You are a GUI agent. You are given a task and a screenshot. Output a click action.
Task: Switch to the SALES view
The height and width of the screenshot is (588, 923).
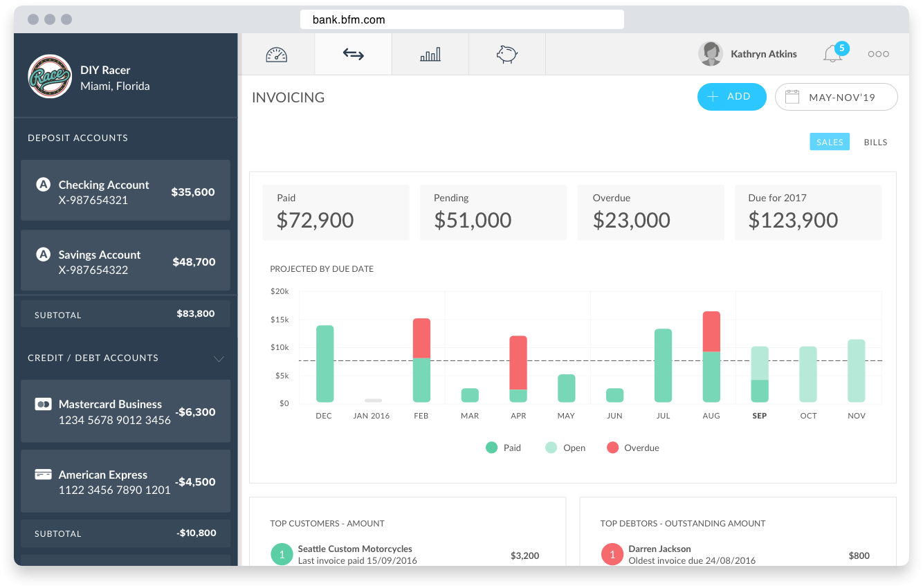coord(830,142)
